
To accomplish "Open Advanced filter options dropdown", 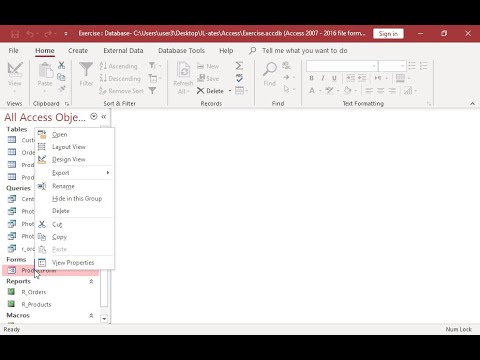I will tap(155, 78).
